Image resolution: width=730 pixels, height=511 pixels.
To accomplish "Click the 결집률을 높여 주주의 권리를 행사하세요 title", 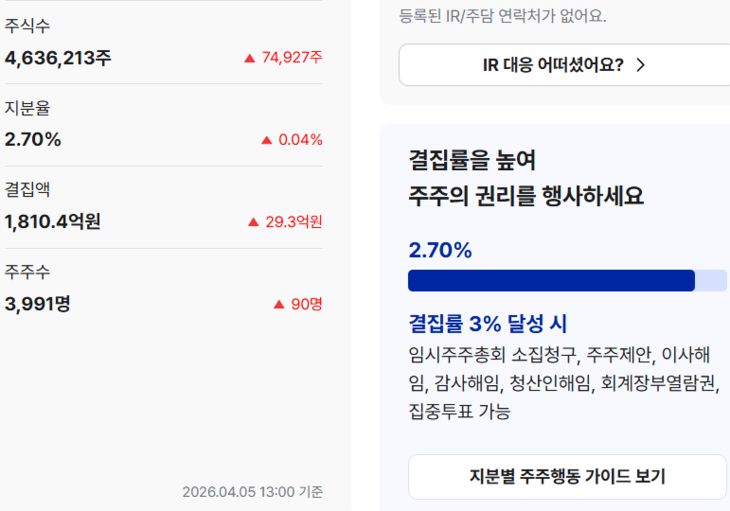I will click(x=526, y=178).
